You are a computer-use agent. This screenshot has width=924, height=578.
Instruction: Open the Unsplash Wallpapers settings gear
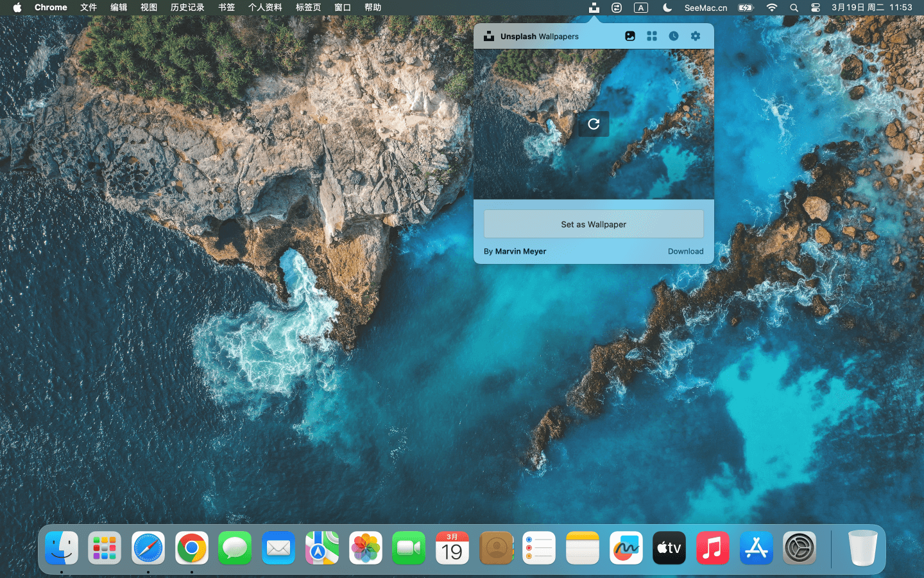[696, 36]
